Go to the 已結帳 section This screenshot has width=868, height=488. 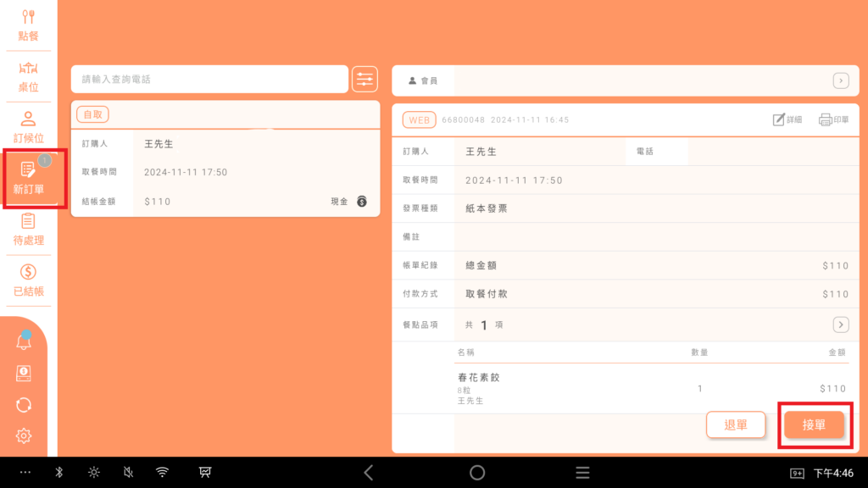(x=28, y=280)
